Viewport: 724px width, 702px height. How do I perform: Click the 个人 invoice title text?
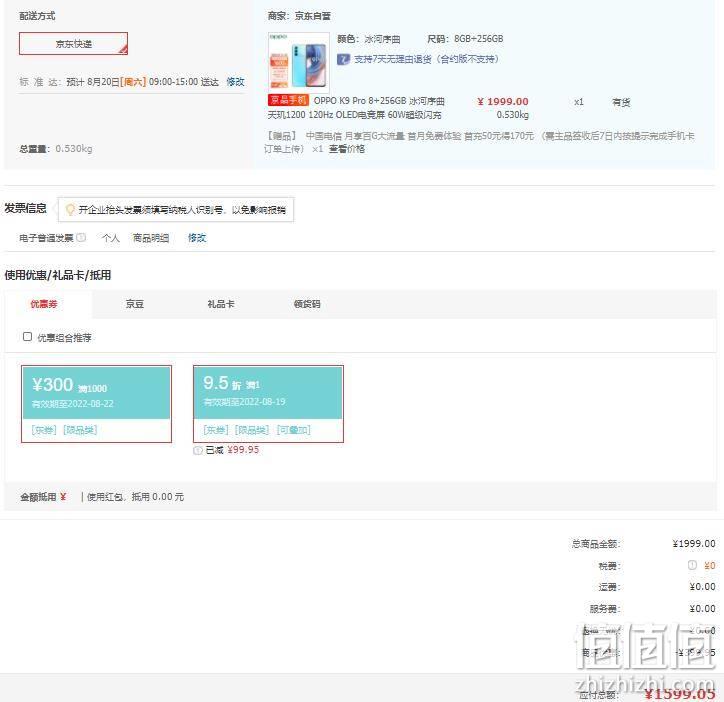[x=111, y=238]
